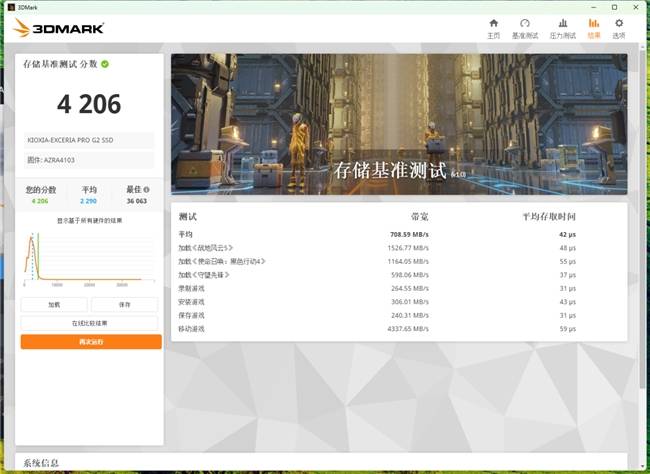
Task: Open the 选项 options gear icon
Action: coord(619,23)
